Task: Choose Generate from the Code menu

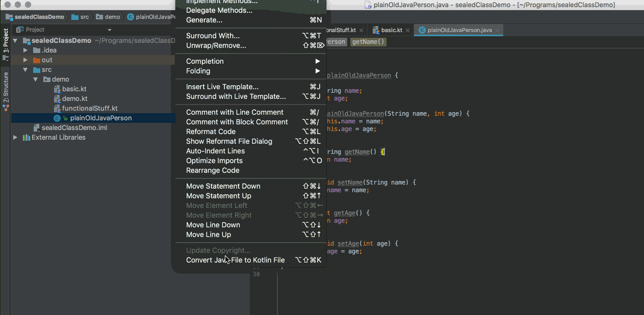Action: 250,20
